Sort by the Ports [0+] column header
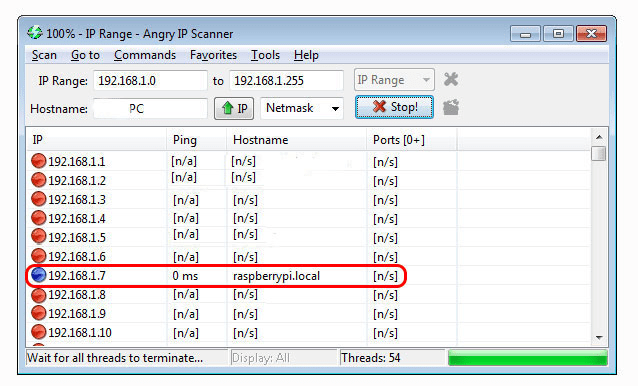Viewport: 638px width, 386px height. pyautogui.click(x=412, y=140)
